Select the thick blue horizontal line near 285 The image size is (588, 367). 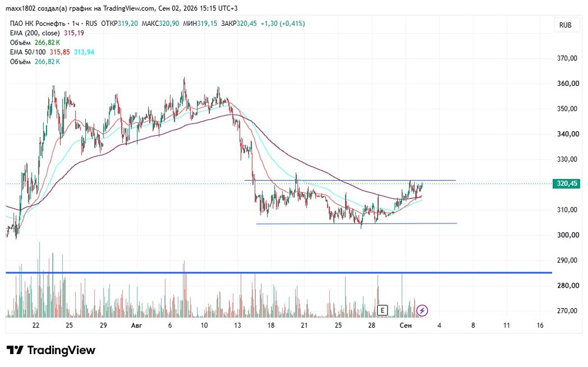pyautogui.click(x=279, y=273)
